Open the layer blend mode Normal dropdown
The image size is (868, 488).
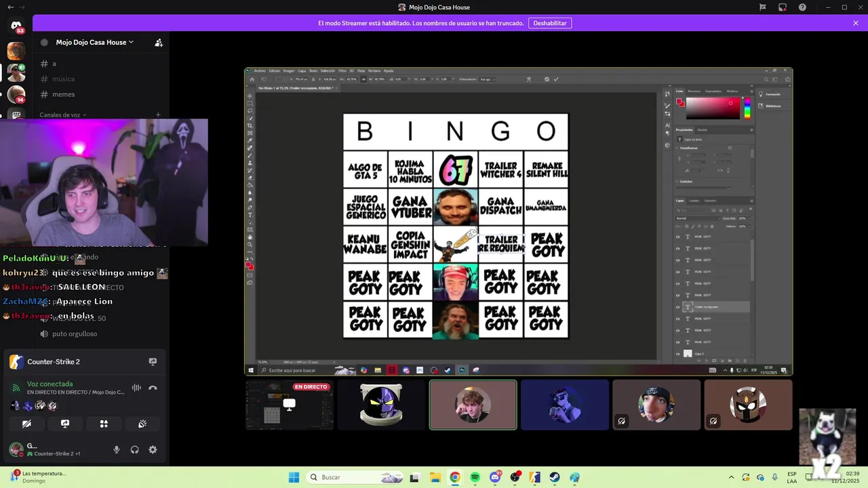pos(698,218)
